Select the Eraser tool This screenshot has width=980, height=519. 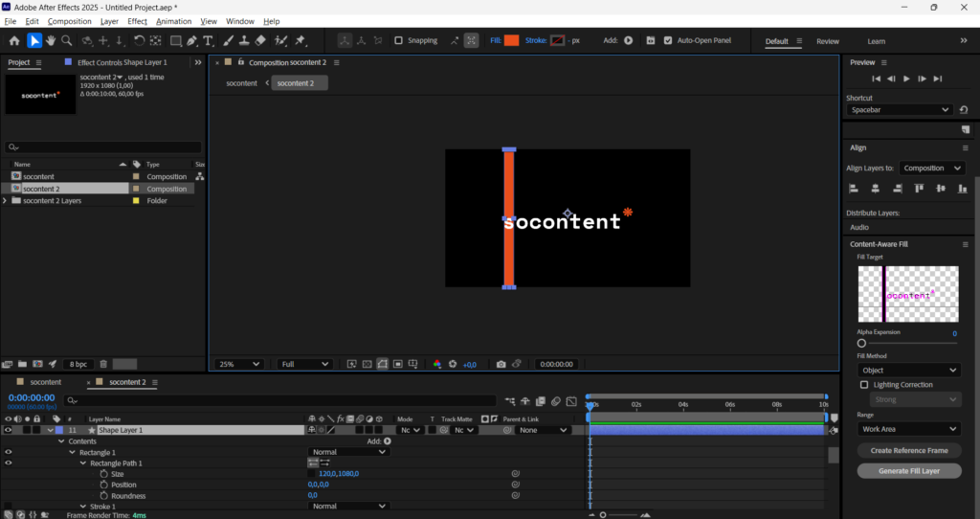(x=260, y=40)
